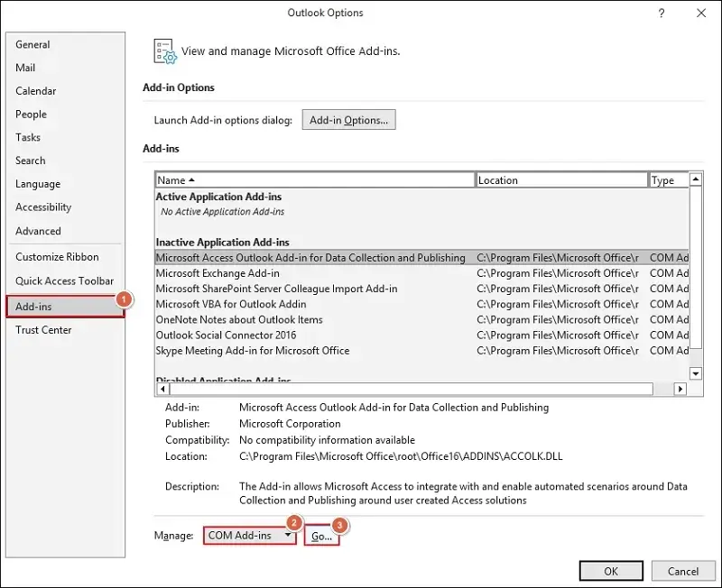Click the Cancel button
722x588 pixels.
(x=683, y=570)
